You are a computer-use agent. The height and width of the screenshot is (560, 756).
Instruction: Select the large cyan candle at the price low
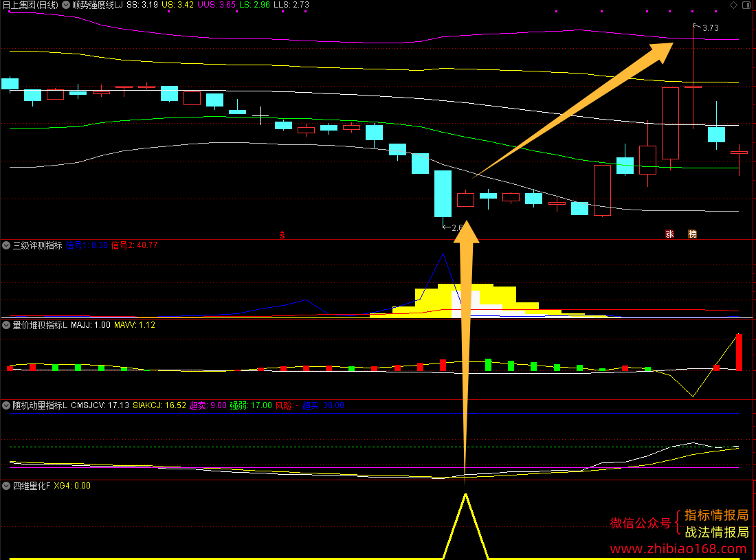[443, 194]
